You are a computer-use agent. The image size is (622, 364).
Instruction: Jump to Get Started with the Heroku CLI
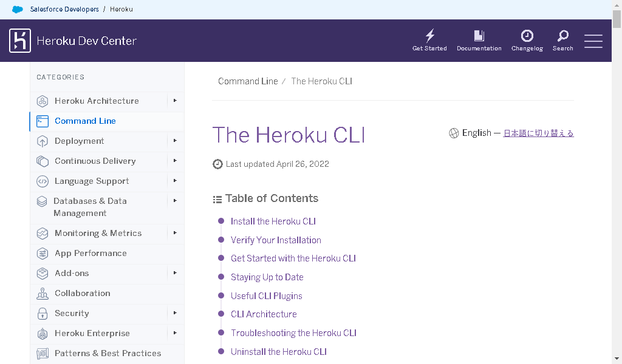(293, 258)
